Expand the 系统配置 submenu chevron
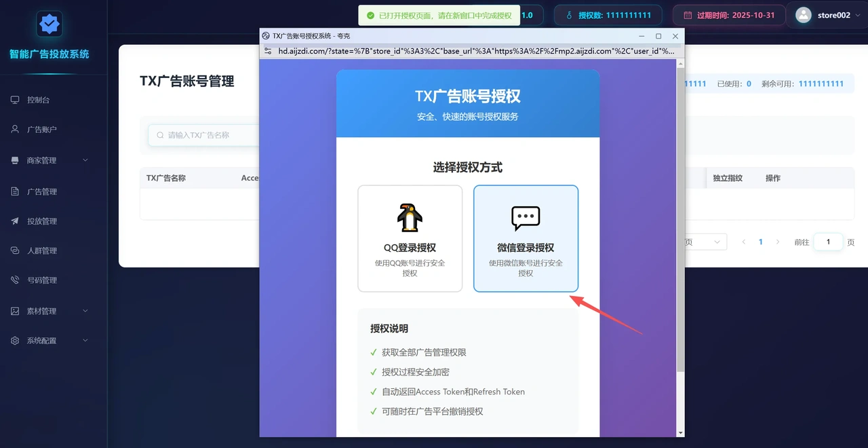 (x=85, y=341)
